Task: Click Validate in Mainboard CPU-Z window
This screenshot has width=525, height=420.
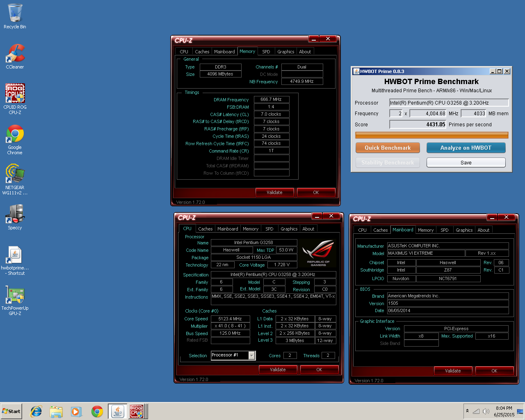Action: point(453,371)
